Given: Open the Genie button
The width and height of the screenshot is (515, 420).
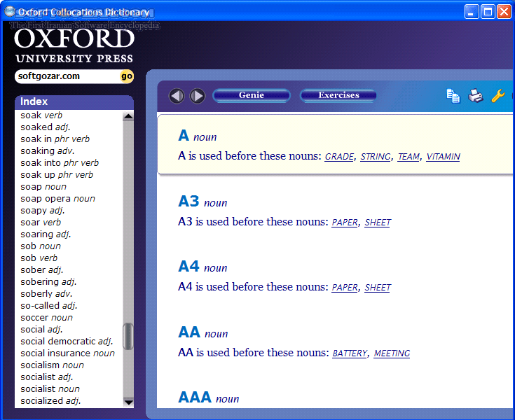Looking at the screenshot, I should point(252,95).
